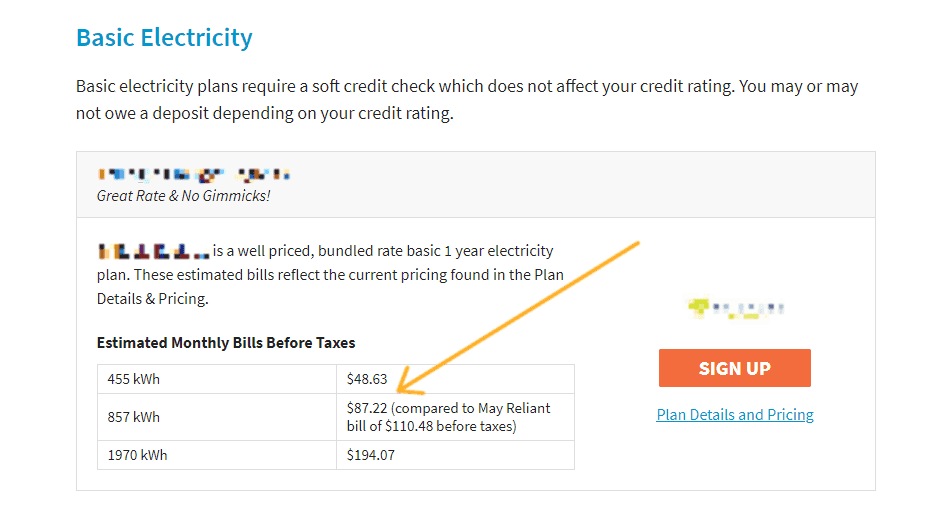Select the $48.63 estimated bill cell
942x506 pixels.
tap(368, 379)
